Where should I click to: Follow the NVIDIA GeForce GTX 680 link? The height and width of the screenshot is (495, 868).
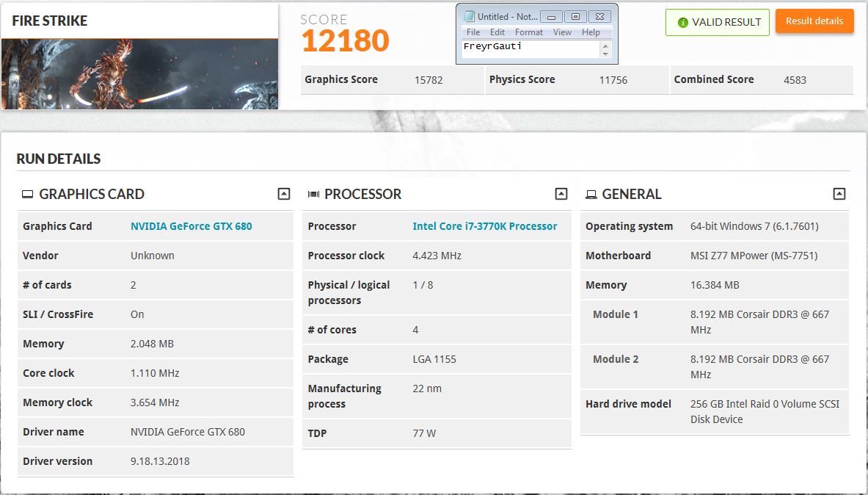tap(191, 226)
